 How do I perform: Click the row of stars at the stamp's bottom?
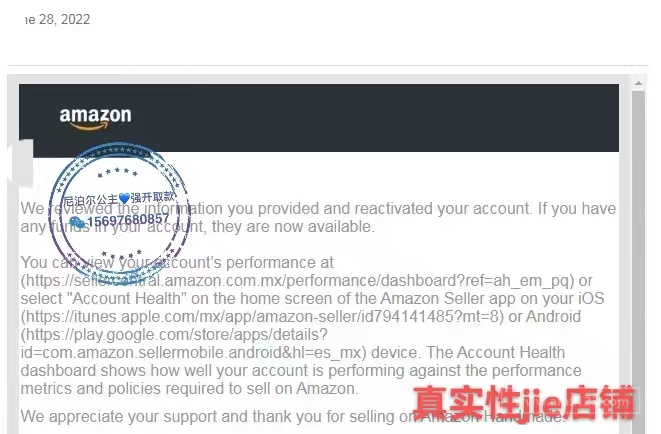[x=122, y=255]
